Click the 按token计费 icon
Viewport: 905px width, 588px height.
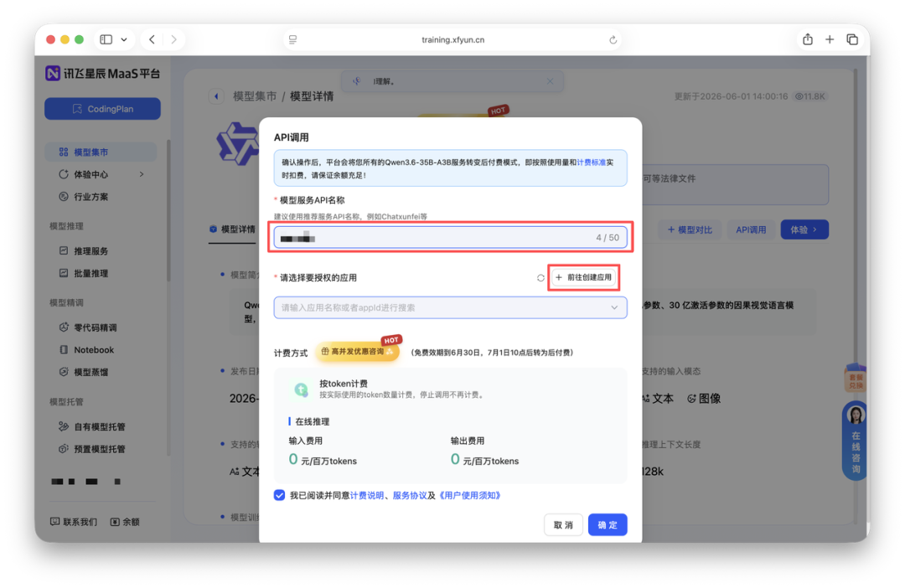[x=301, y=389]
